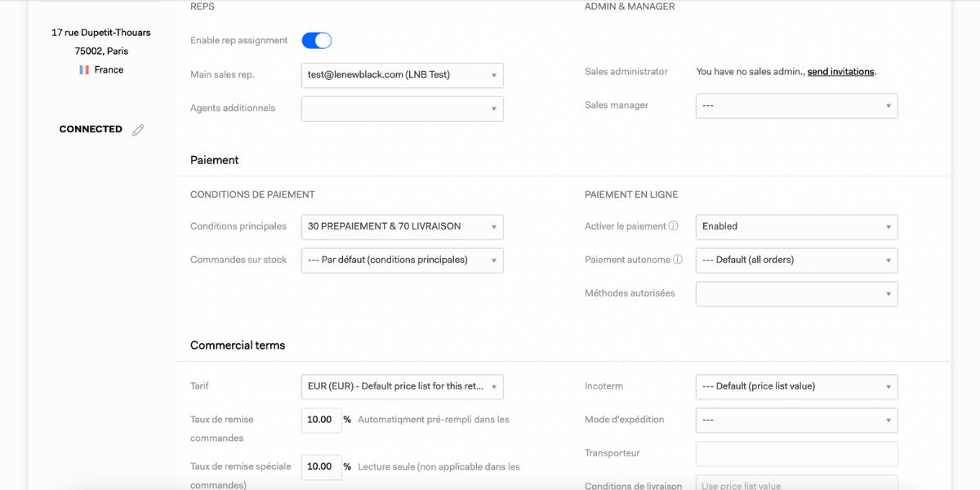
Task: Open the Main sales rep. dropdown
Action: pos(403,75)
